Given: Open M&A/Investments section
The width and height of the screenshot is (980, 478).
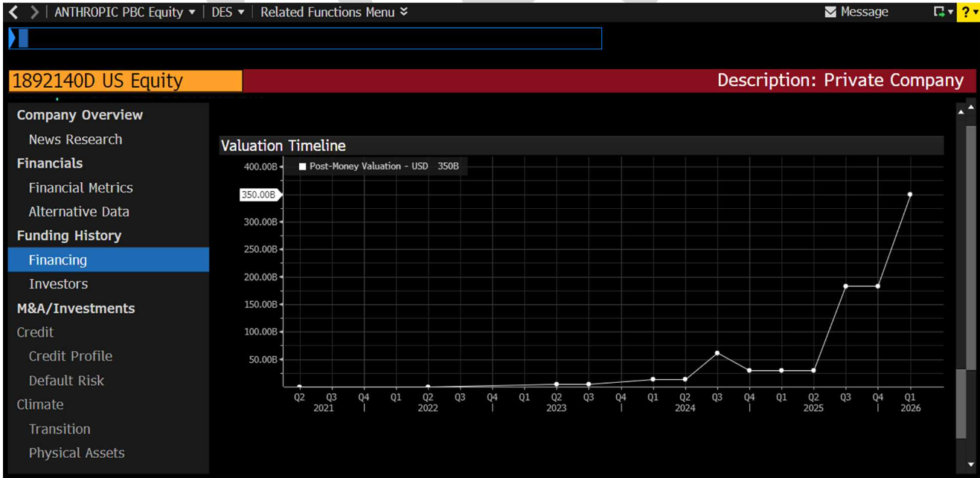Looking at the screenshot, I should (76, 309).
